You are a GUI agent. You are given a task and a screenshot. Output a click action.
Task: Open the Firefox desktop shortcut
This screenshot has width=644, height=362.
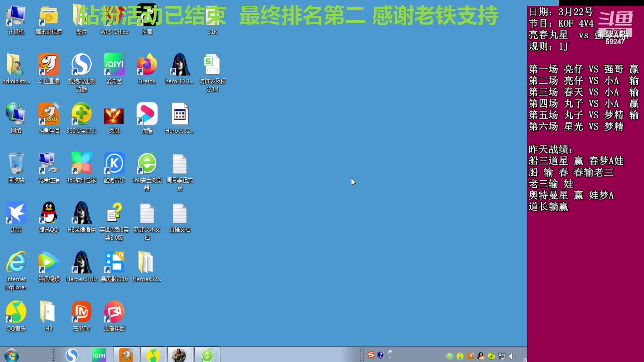pos(147,69)
